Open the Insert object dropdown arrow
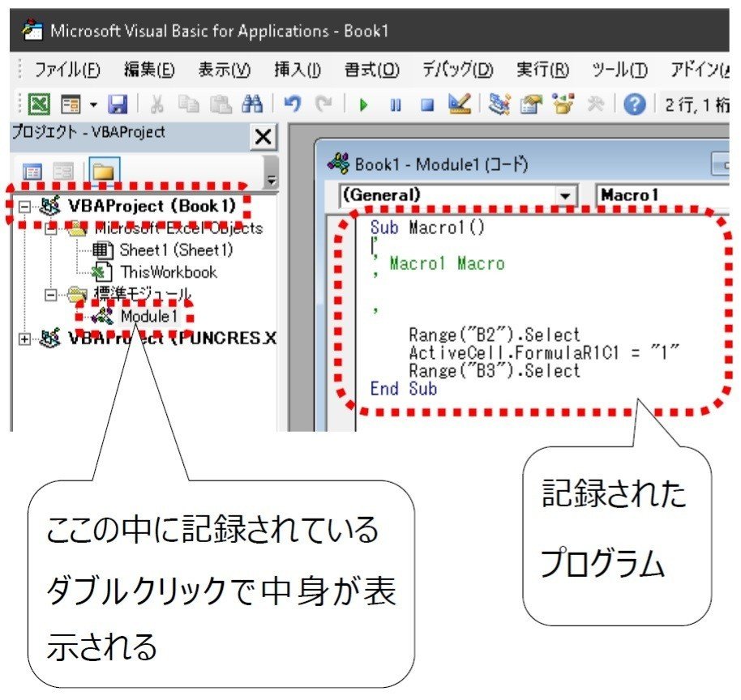The image size is (741, 700). 93,105
